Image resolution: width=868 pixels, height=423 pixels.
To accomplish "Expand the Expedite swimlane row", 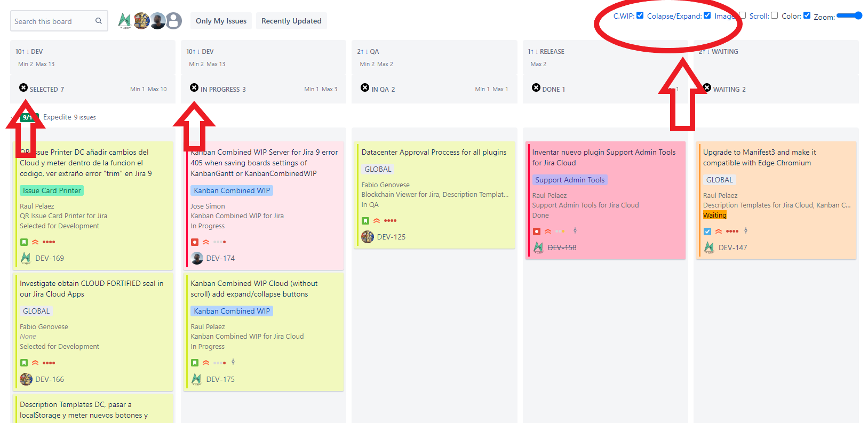I will tap(57, 117).
